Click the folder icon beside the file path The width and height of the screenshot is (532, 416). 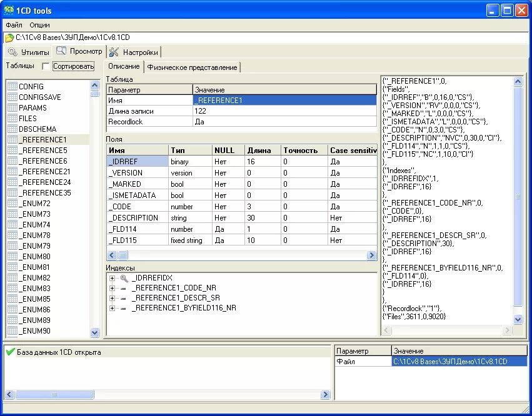[9, 37]
